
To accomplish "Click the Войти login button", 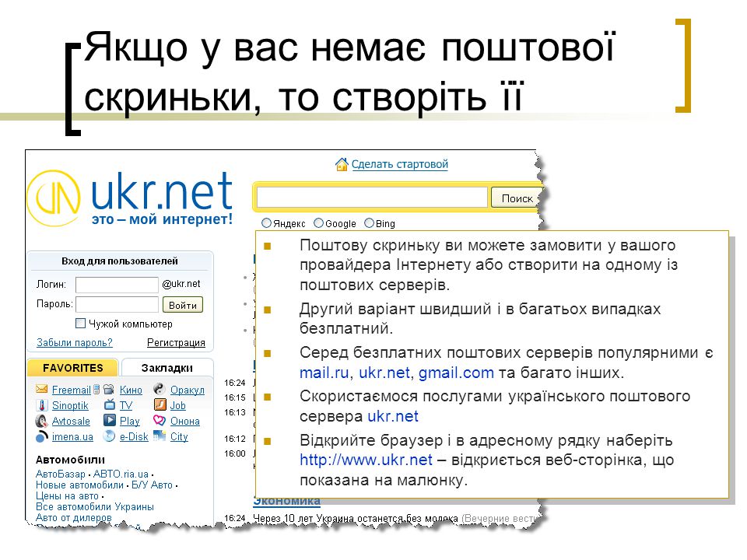I will [x=182, y=305].
